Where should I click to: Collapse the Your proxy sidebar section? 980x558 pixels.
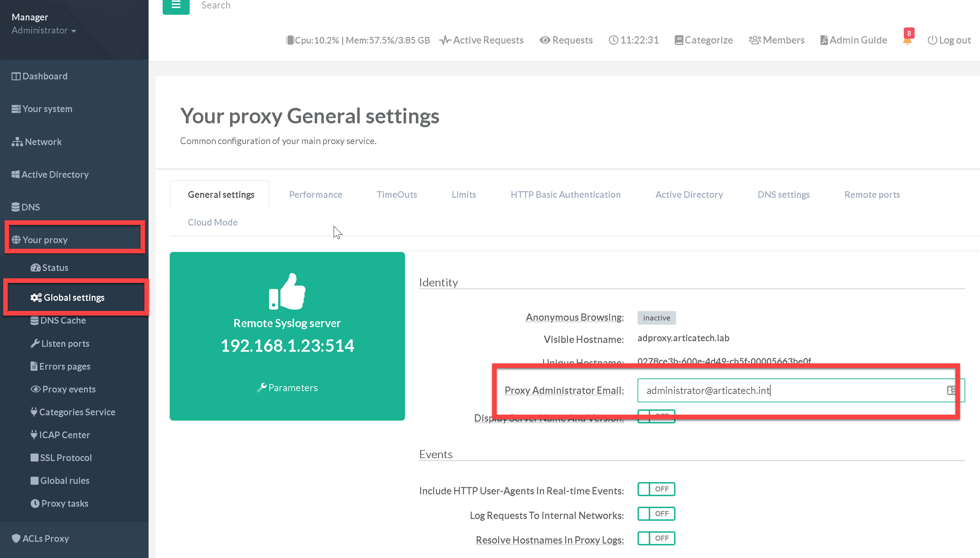click(x=45, y=240)
